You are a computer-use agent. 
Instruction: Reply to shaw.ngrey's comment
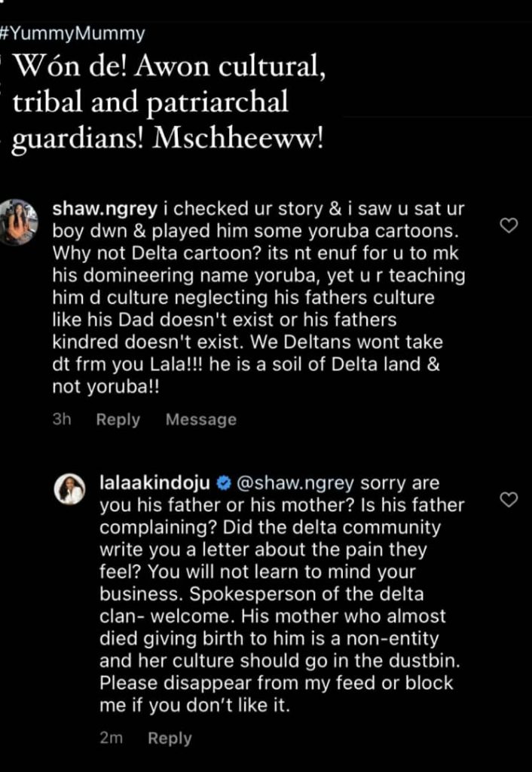pyautogui.click(x=118, y=420)
